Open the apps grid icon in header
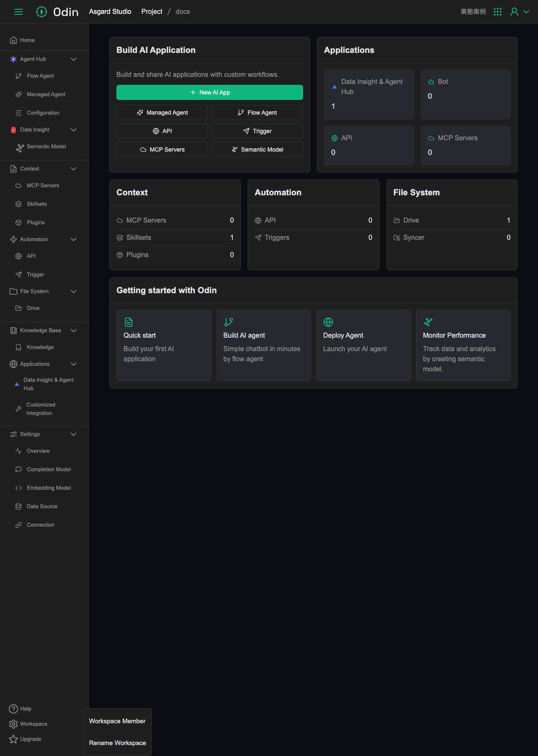The image size is (538, 756). click(498, 12)
